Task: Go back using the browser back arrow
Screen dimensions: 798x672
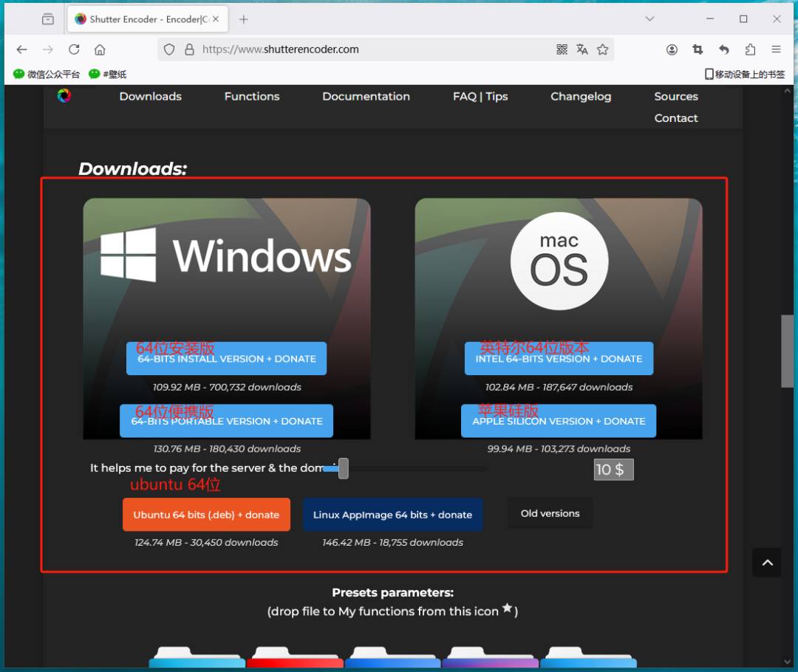Action: click(x=21, y=49)
